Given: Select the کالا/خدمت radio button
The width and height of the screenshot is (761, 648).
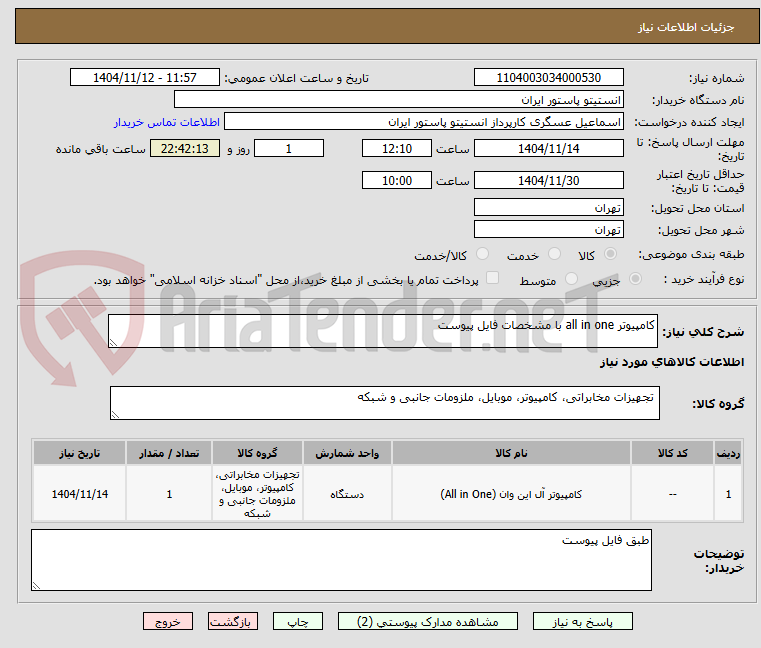Looking at the screenshot, I should [x=482, y=254].
